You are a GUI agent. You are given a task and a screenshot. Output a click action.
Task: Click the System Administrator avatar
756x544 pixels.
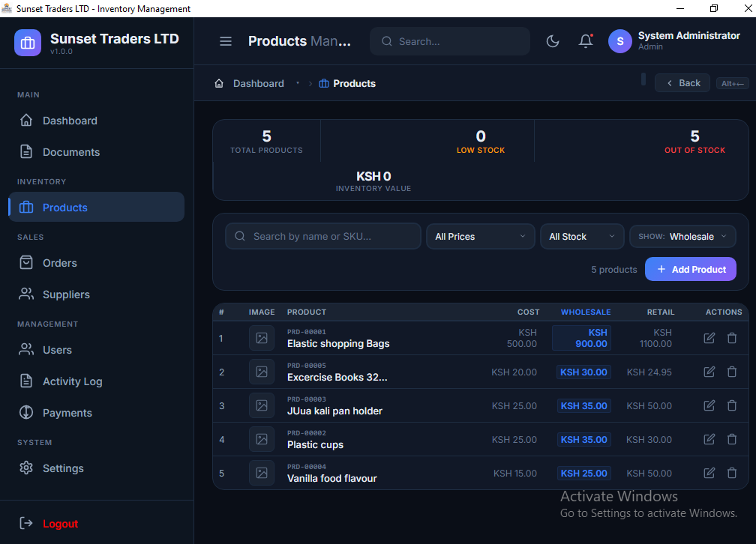pyautogui.click(x=620, y=41)
